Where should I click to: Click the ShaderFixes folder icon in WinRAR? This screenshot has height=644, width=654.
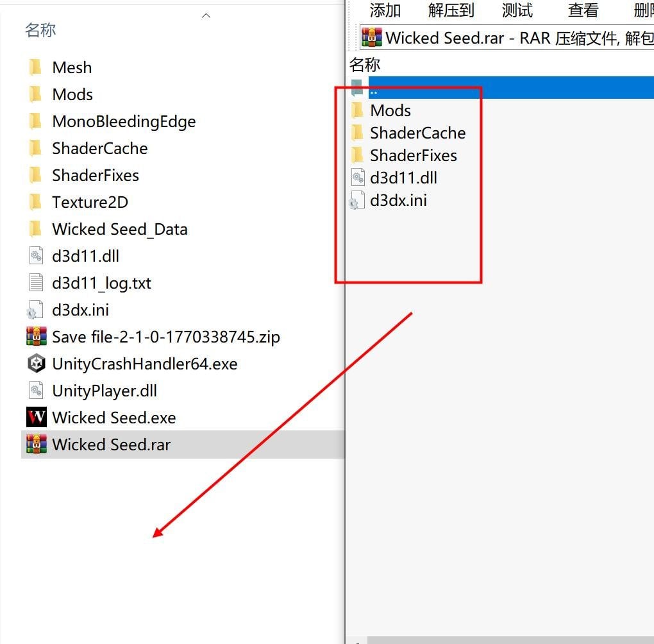357,155
